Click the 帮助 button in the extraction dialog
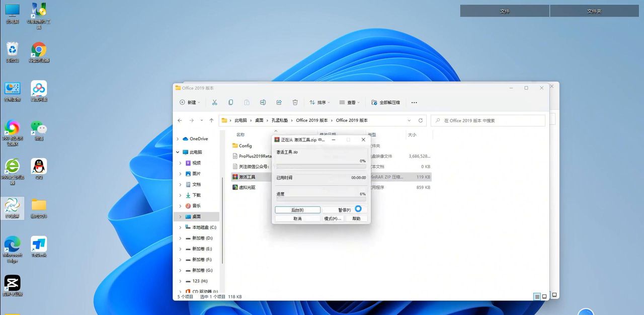Image resolution: width=644 pixels, height=315 pixels. tap(356, 219)
